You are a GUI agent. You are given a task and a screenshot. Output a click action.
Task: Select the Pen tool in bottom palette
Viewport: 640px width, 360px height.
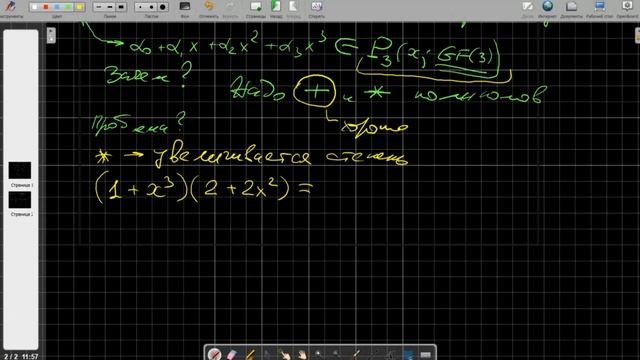215,354
